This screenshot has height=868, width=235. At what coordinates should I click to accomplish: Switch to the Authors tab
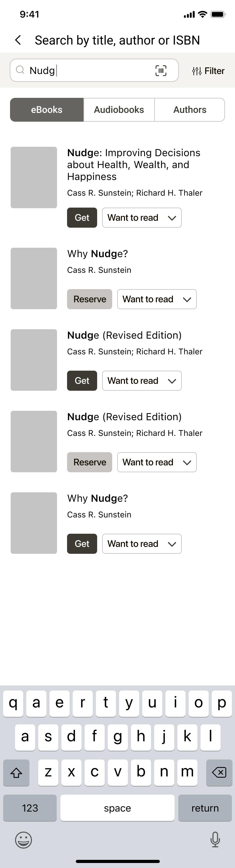[x=190, y=110]
